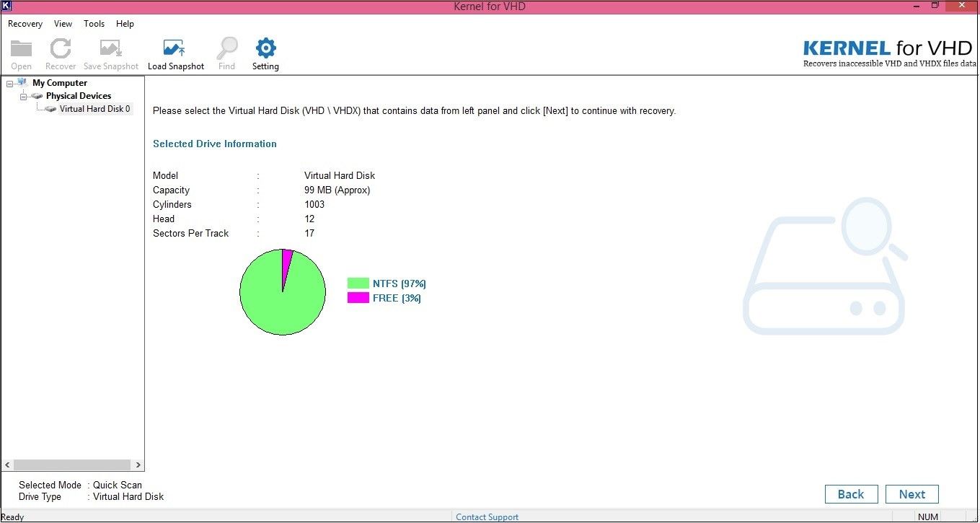Click the NUM status bar indicator

pos(927,517)
